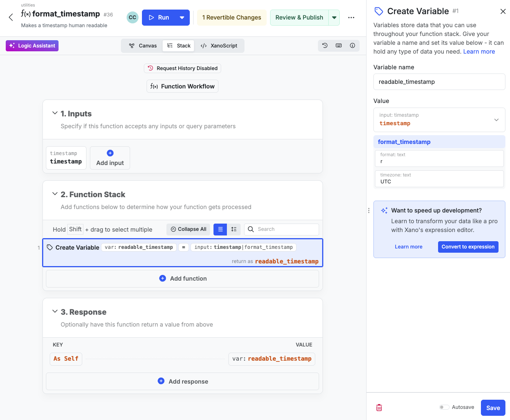The image size is (510, 420).
Task: Click the input: timestamp|format_timestamp chip
Action: (244, 247)
